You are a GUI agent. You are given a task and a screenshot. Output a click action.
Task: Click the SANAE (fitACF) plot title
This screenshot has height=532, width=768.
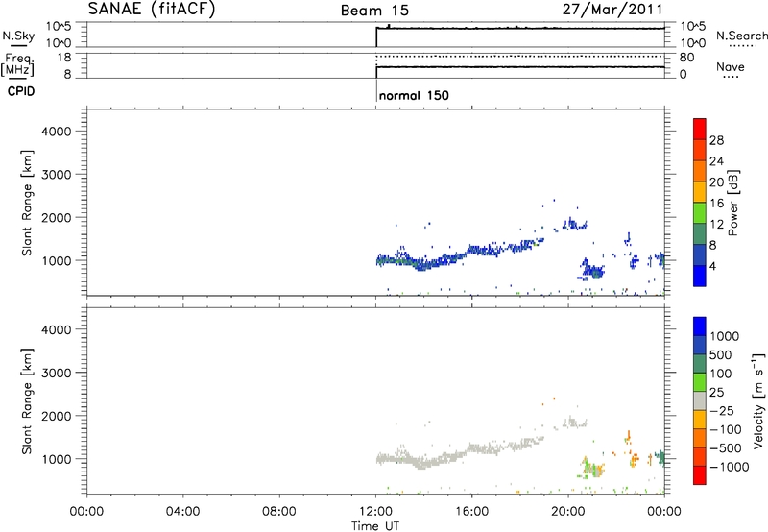point(152,9)
